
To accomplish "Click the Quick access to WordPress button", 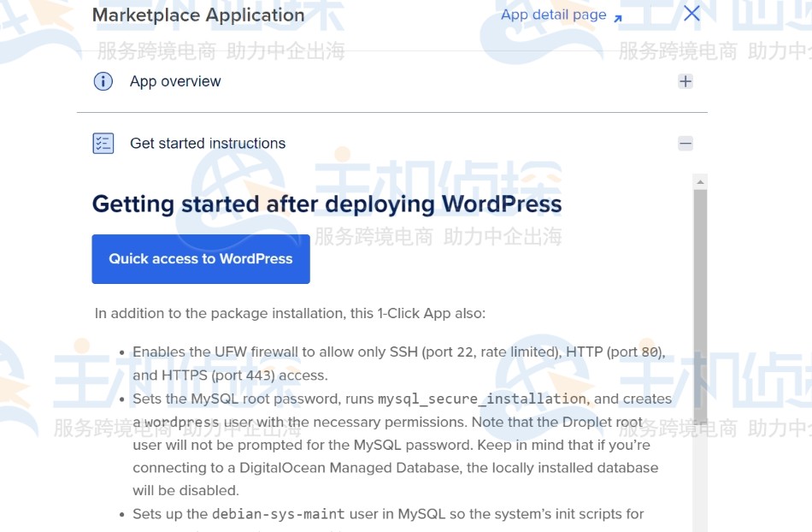I will point(201,259).
